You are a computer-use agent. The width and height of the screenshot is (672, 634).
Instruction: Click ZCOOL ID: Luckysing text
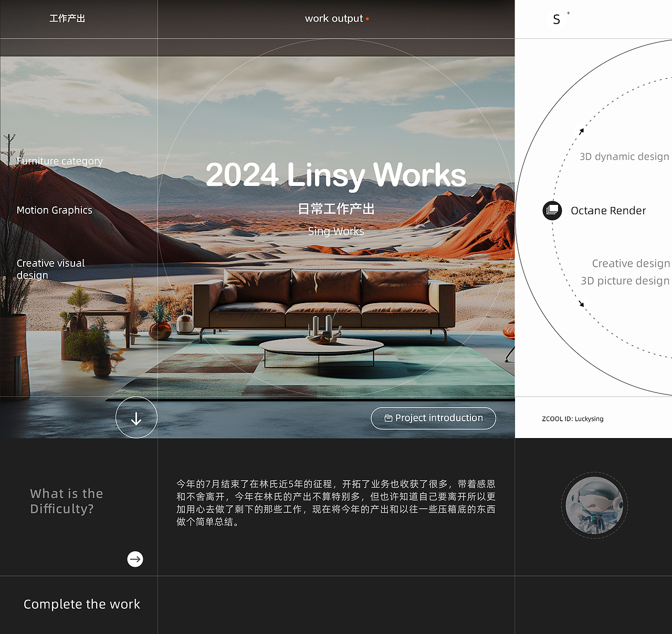[572, 419]
